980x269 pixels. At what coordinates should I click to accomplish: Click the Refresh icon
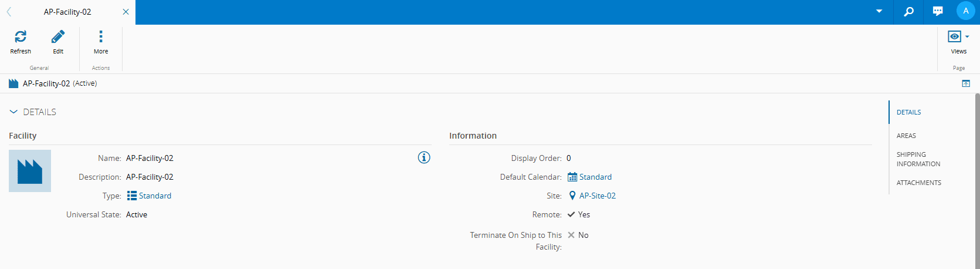pyautogui.click(x=21, y=37)
